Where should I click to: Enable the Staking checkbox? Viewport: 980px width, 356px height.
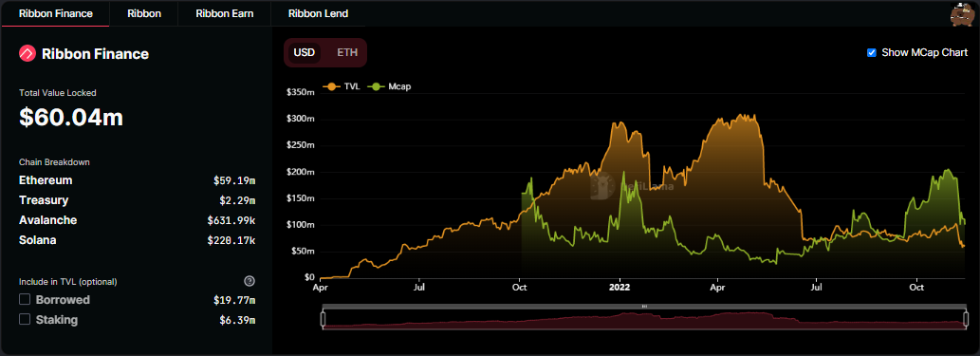click(25, 319)
